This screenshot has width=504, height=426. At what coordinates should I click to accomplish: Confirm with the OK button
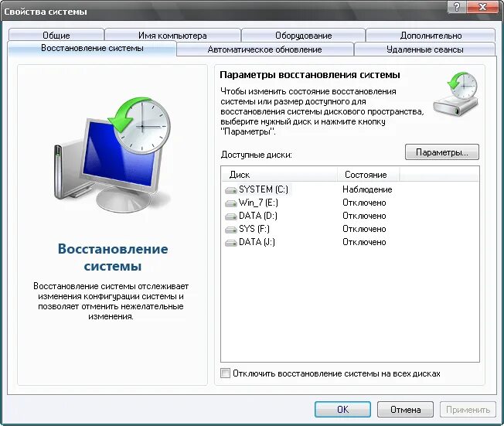tap(342, 409)
